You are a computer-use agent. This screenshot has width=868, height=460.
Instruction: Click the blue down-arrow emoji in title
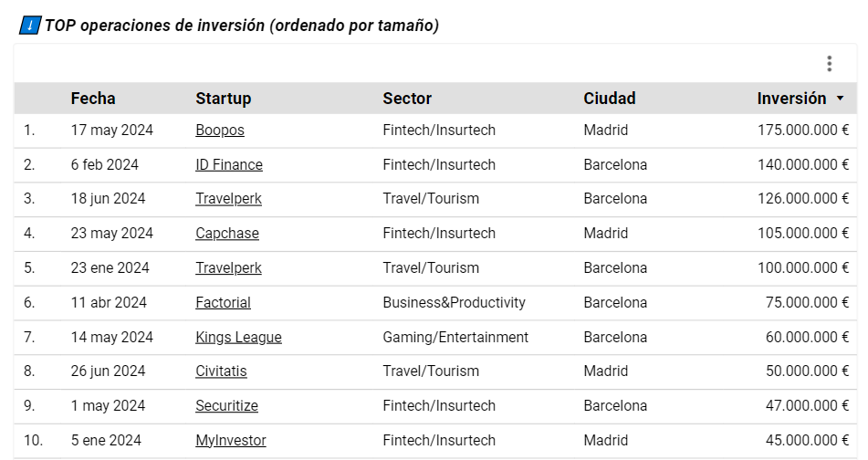(30, 26)
